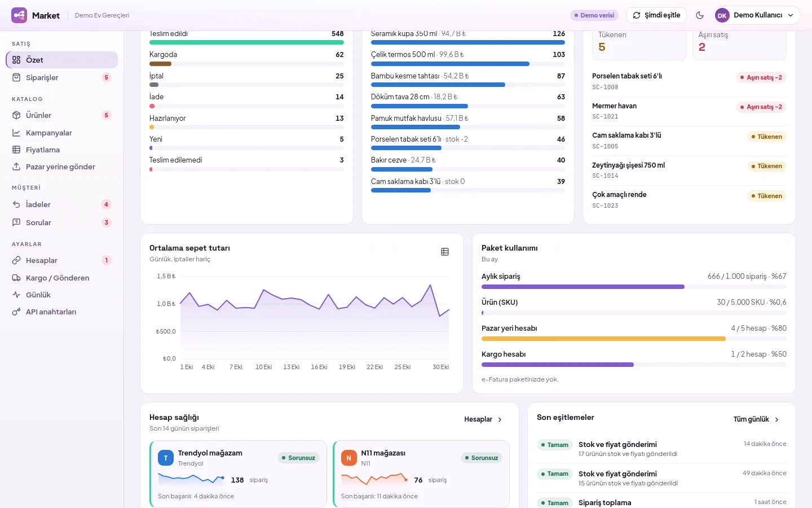Click the Aşırı satış counter card
This screenshot has width=812, height=508.
click(x=739, y=44)
